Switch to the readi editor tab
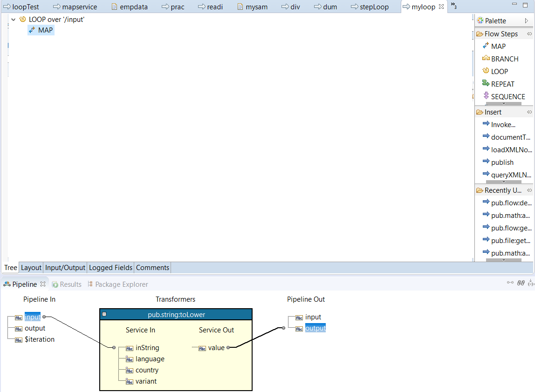Viewport: 535px width, 392px height. pos(211,7)
